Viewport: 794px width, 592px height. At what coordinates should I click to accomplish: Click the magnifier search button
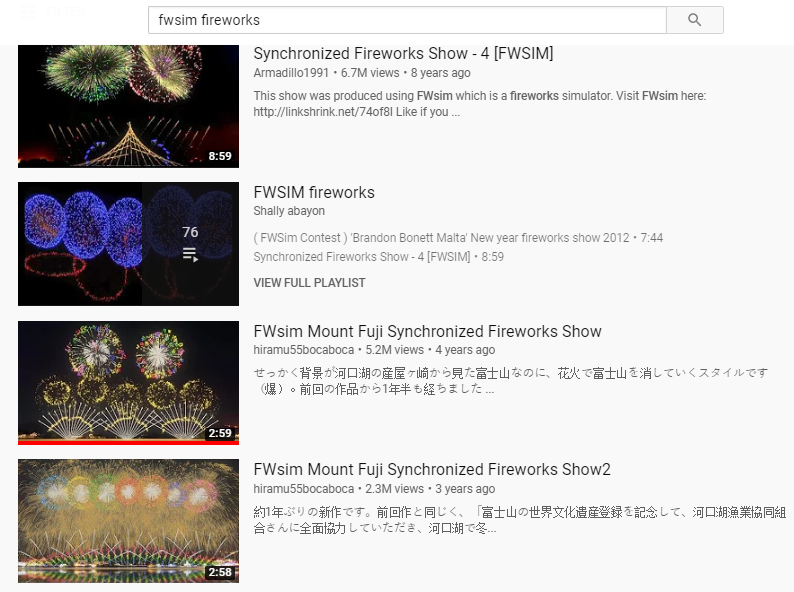(694, 20)
